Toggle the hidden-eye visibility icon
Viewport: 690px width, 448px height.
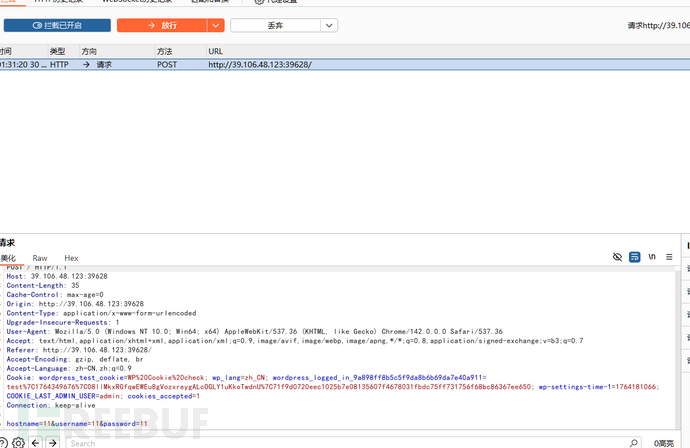(x=617, y=257)
